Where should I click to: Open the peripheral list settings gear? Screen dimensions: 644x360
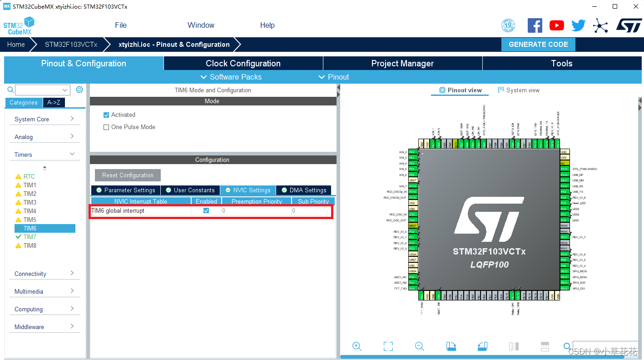pyautogui.click(x=79, y=90)
